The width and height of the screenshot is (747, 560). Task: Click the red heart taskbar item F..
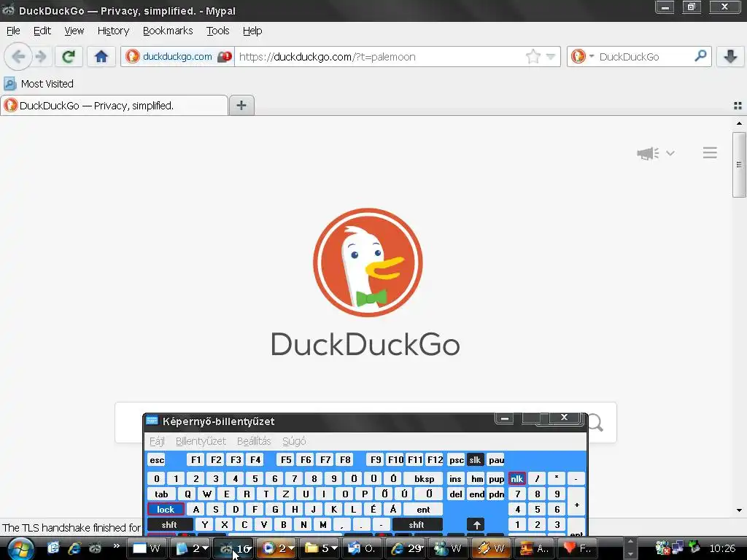pos(578,548)
